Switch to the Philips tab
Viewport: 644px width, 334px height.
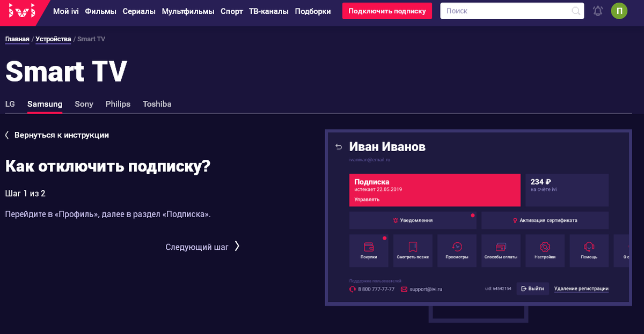[x=118, y=104]
